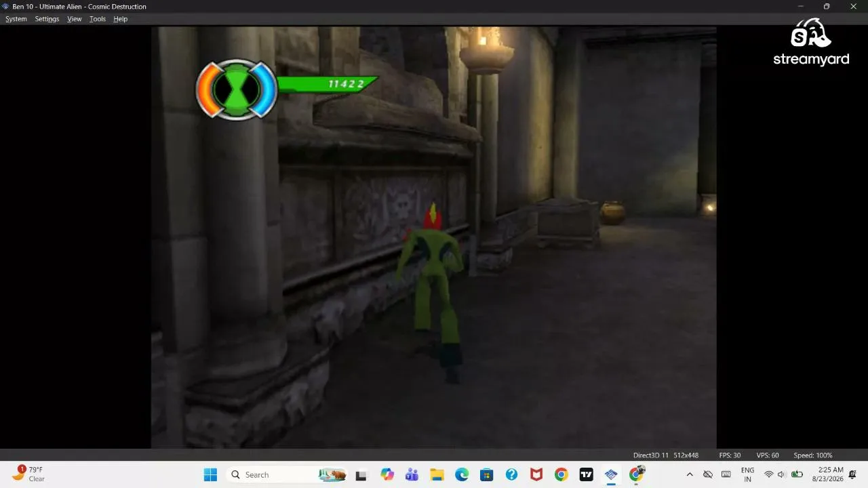Open Microsoft Store from taskbar
The width and height of the screenshot is (868, 488).
pyautogui.click(x=486, y=474)
